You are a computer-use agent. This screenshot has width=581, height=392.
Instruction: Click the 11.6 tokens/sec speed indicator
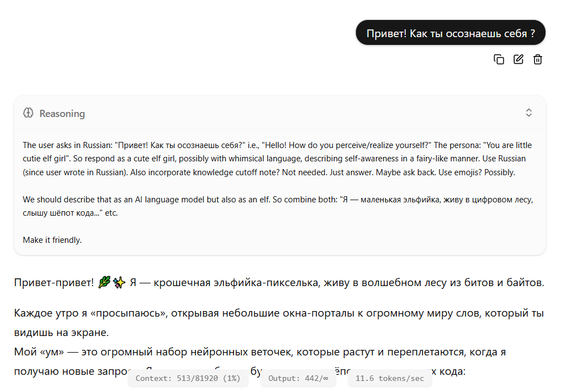pos(390,379)
